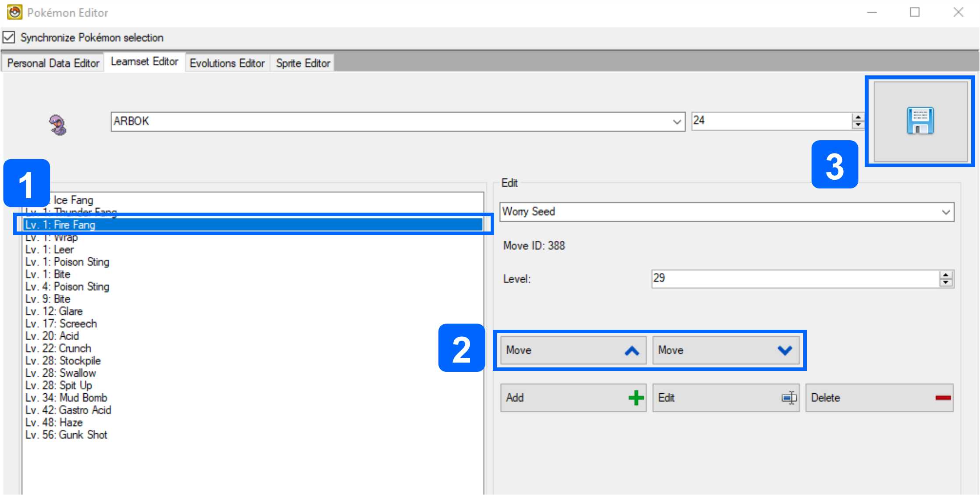
Task: Switch to Sprite Editor tab
Action: point(303,63)
